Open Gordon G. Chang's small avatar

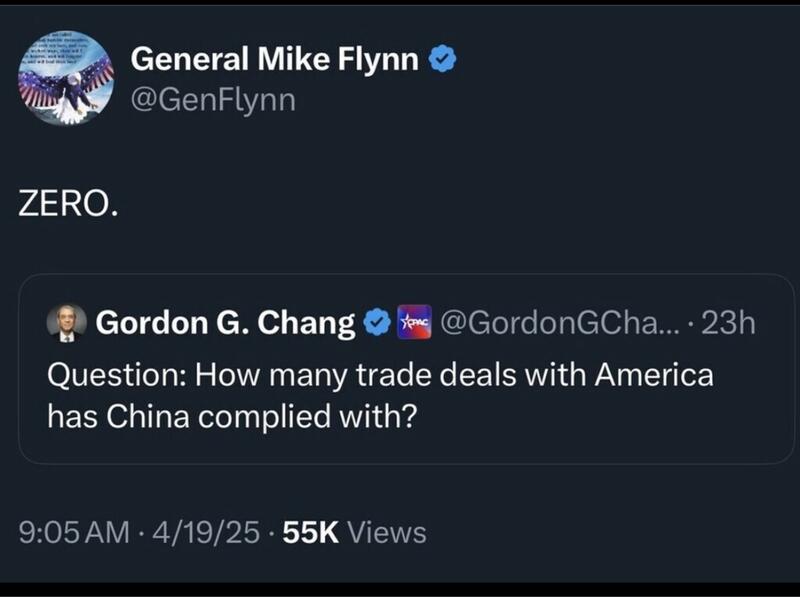click(67, 323)
